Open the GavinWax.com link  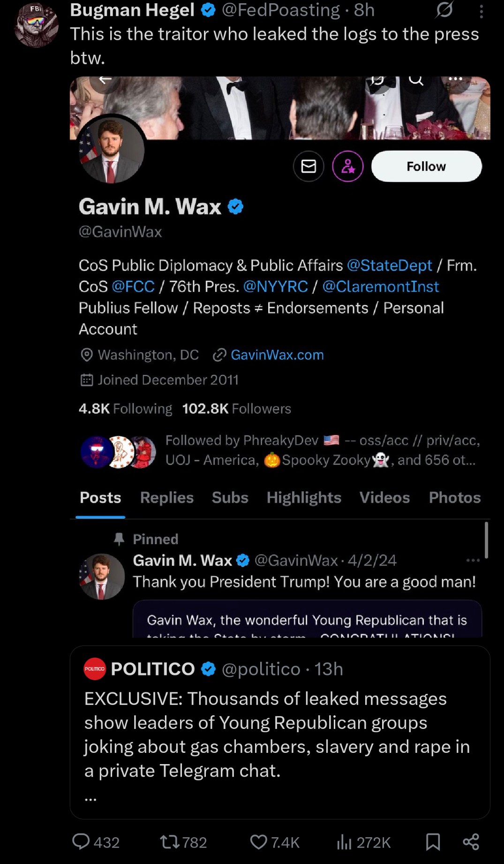(x=277, y=355)
